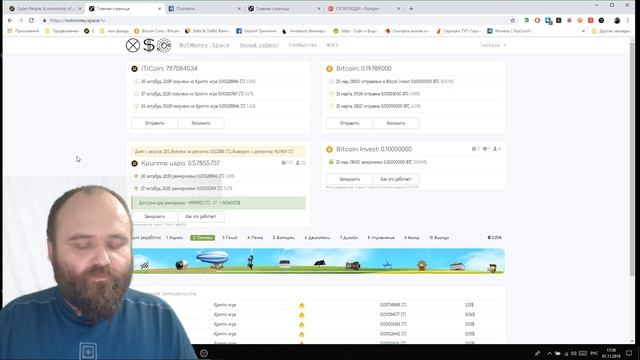
Task: Click the dotted coin logo in site header
Action: (164, 45)
